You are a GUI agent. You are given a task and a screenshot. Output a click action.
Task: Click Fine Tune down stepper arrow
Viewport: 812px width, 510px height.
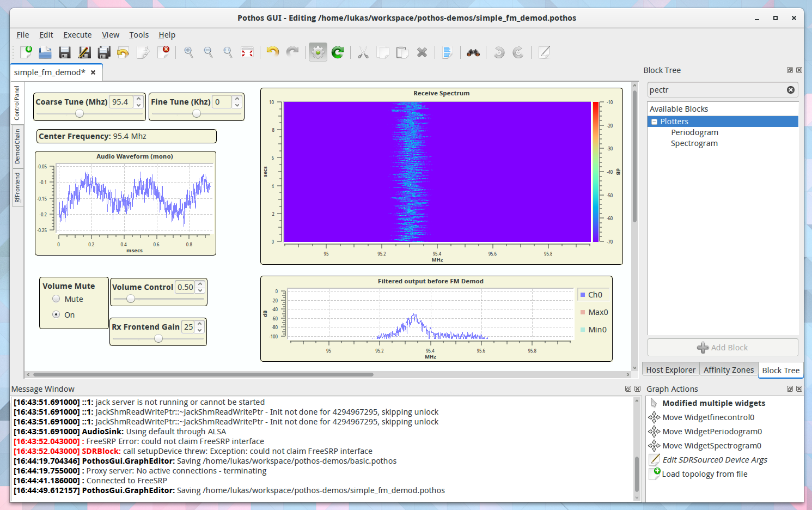point(236,104)
